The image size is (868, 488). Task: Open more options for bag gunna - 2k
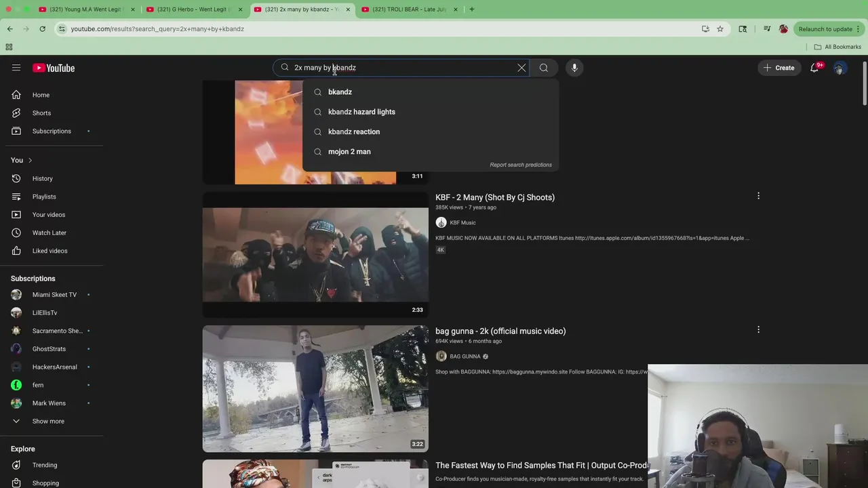click(x=758, y=330)
